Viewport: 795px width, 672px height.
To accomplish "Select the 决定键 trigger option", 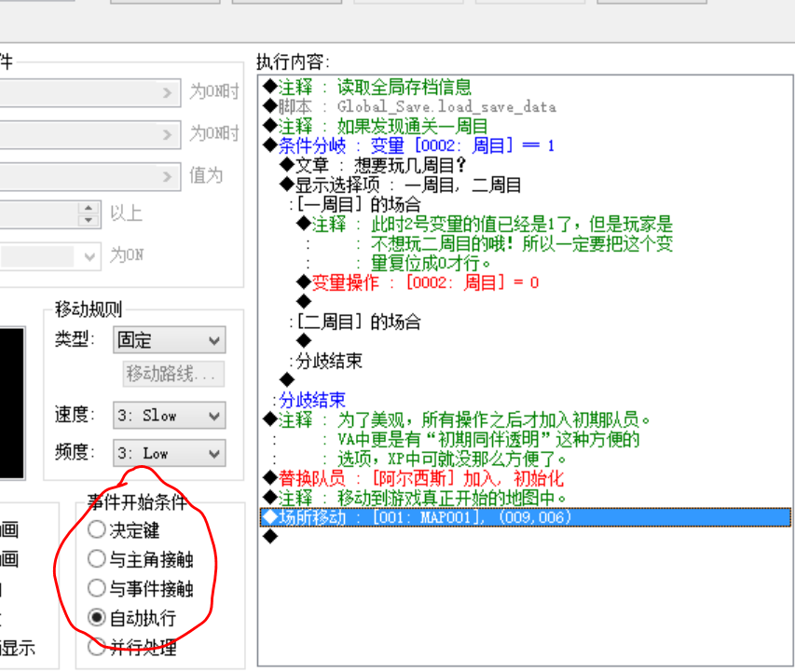I will (124, 530).
